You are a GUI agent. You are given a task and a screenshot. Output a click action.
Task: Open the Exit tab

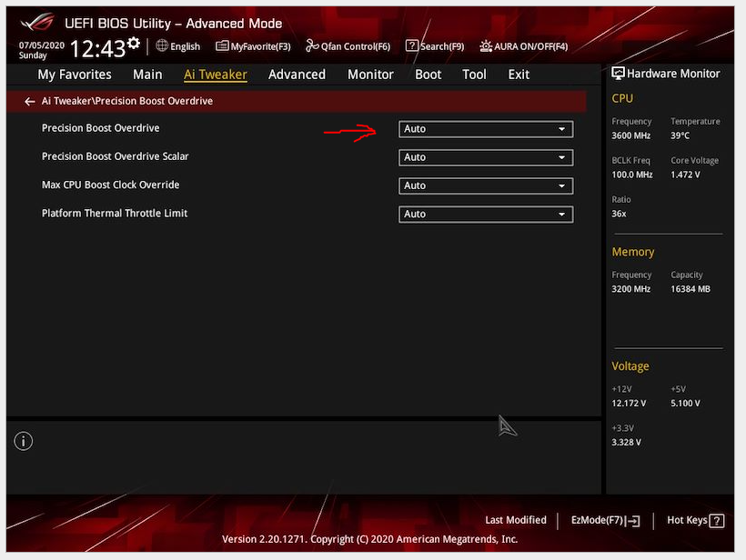[x=519, y=75]
